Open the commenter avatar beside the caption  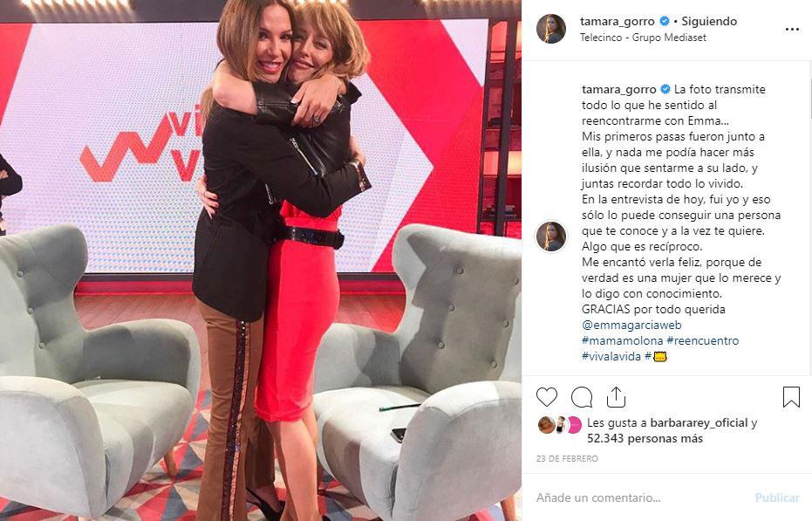(551, 237)
